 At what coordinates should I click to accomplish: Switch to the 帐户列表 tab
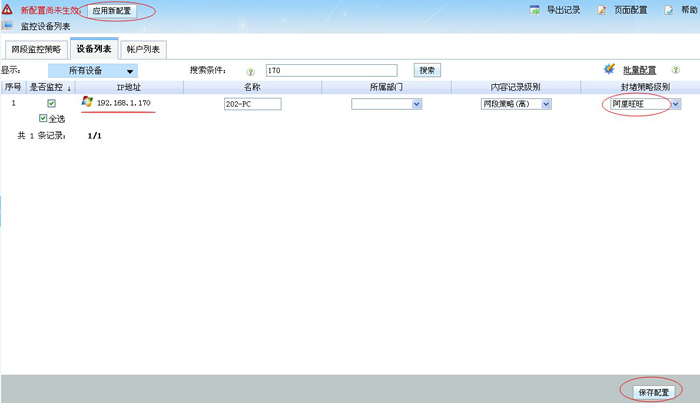click(x=144, y=49)
